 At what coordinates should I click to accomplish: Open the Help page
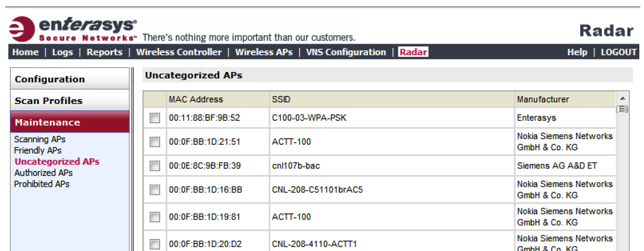577,52
